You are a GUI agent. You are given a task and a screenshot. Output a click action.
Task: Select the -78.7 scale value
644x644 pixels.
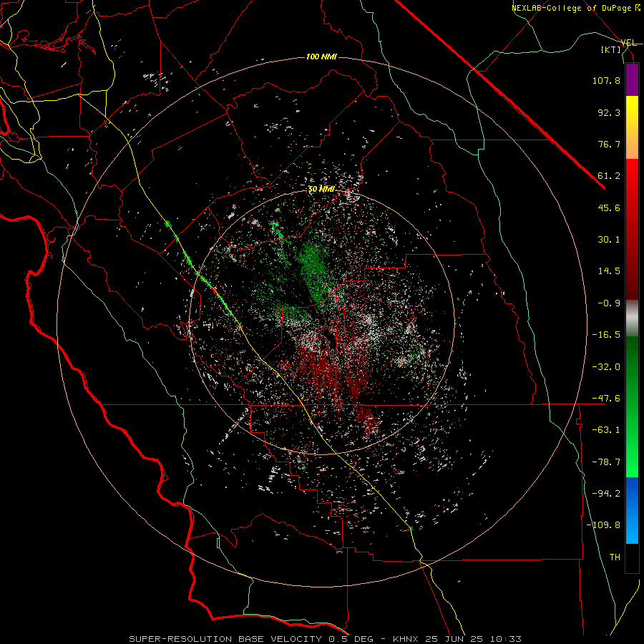tap(606, 462)
